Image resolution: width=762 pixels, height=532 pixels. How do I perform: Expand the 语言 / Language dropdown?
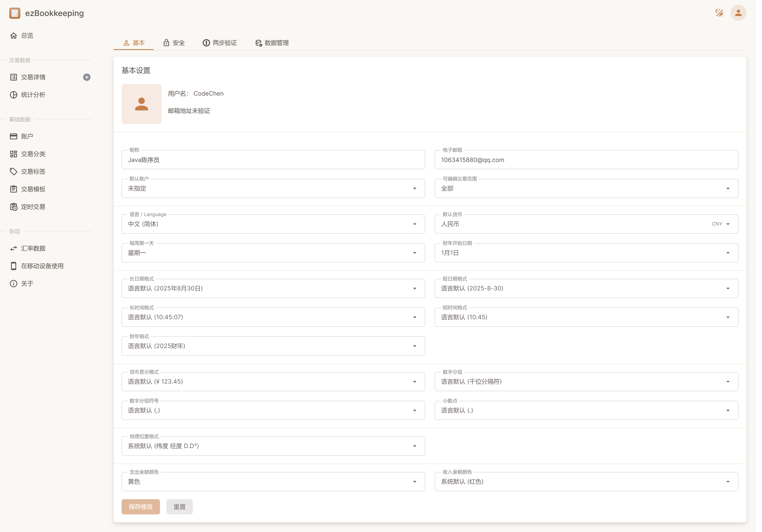[x=273, y=224]
